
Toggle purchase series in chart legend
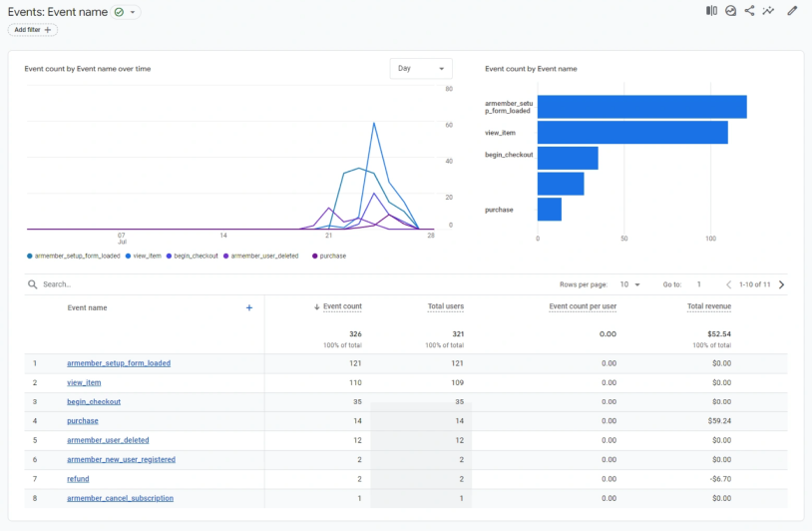(329, 256)
